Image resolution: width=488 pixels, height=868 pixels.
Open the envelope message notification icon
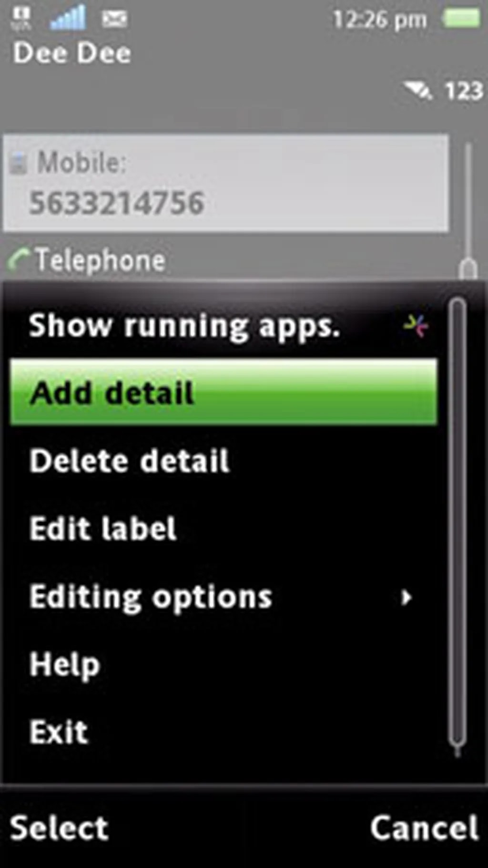point(114,19)
